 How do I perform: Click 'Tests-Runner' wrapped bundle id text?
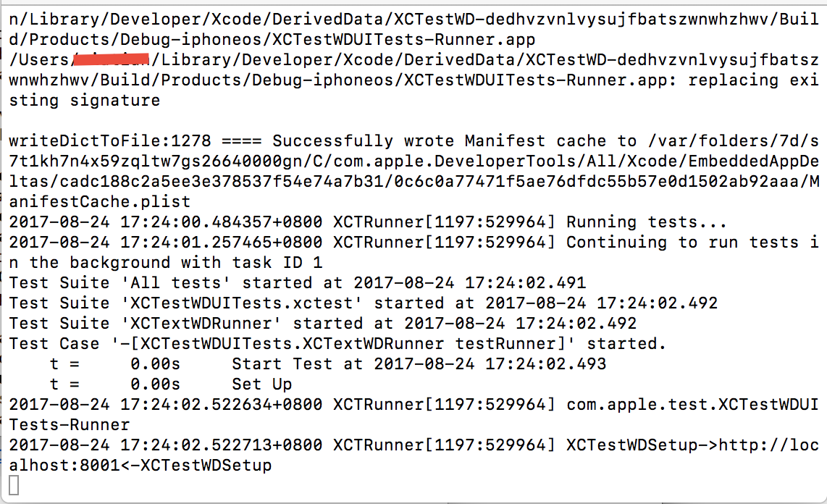(x=69, y=425)
